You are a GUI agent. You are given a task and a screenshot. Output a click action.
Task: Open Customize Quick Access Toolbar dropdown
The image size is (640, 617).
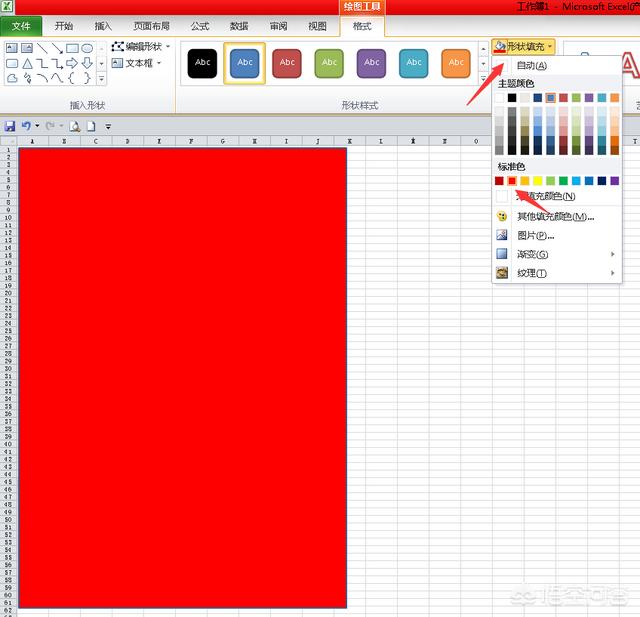click(108, 127)
